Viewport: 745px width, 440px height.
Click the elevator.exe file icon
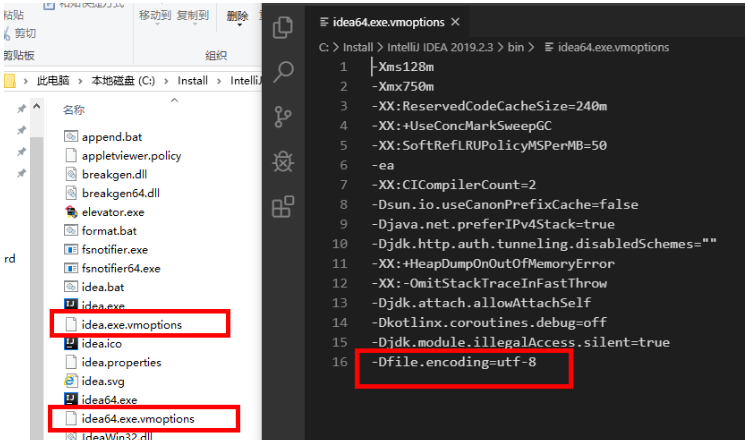coord(71,212)
